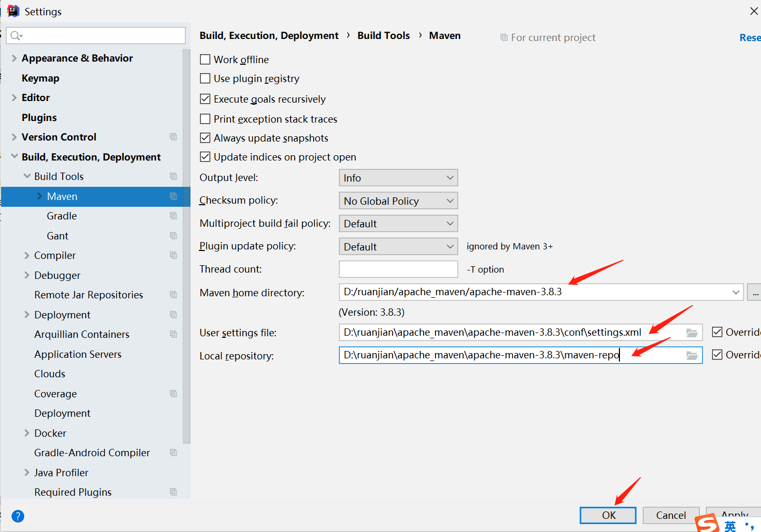Click the Reset link
Image resolution: width=761 pixels, height=532 pixels.
750,37
